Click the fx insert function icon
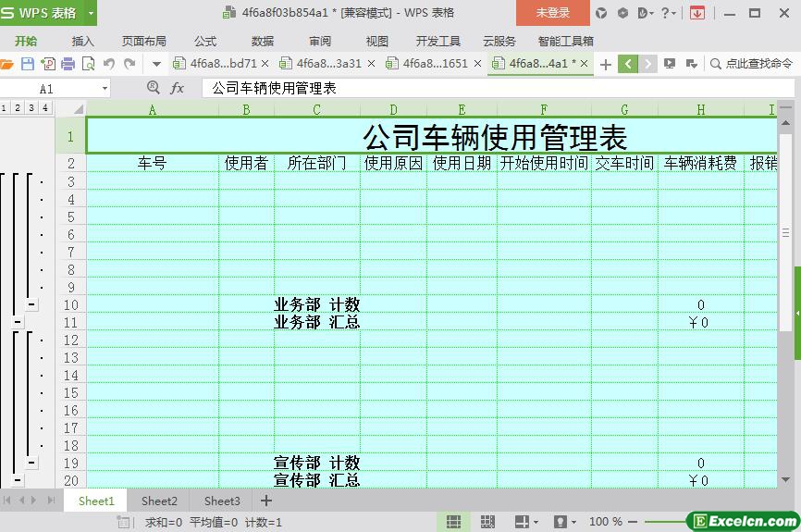 pos(178,88)
